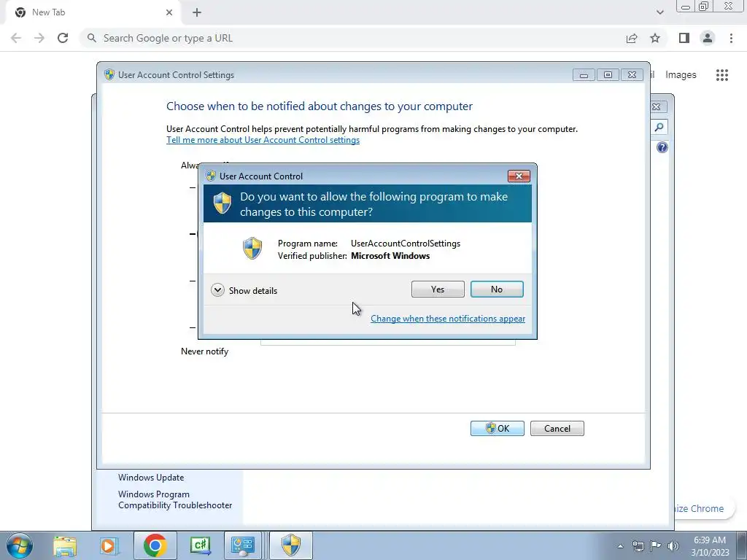Click the Control Panel search magnifier icon
The image size is (747, 560).
coord(659,127)
